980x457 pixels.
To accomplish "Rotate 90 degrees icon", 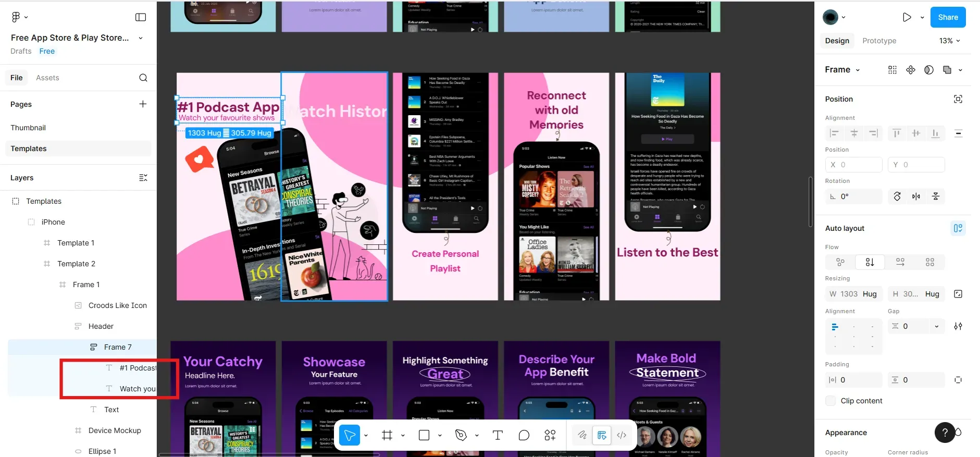I will (897, 196).
